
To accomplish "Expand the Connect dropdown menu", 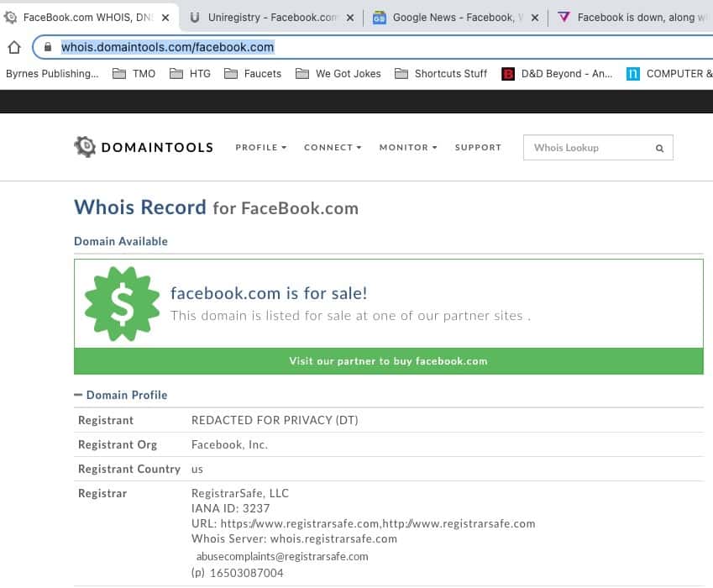I will pyautogui.click(x=333, y=148).
